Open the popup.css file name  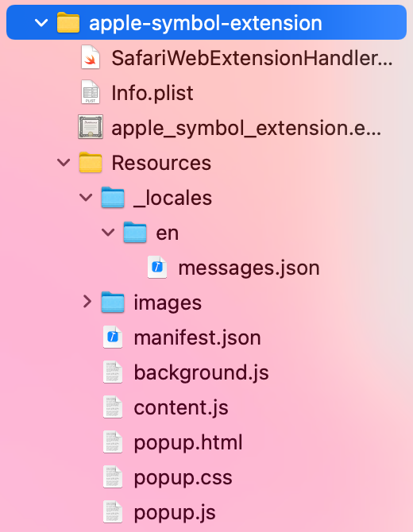tap(183, 478)
